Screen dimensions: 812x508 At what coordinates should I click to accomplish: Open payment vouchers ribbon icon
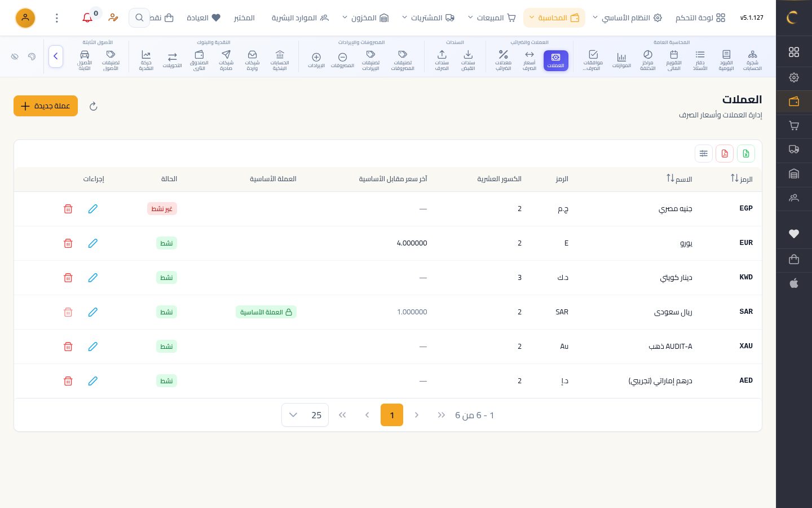point(442,60)
